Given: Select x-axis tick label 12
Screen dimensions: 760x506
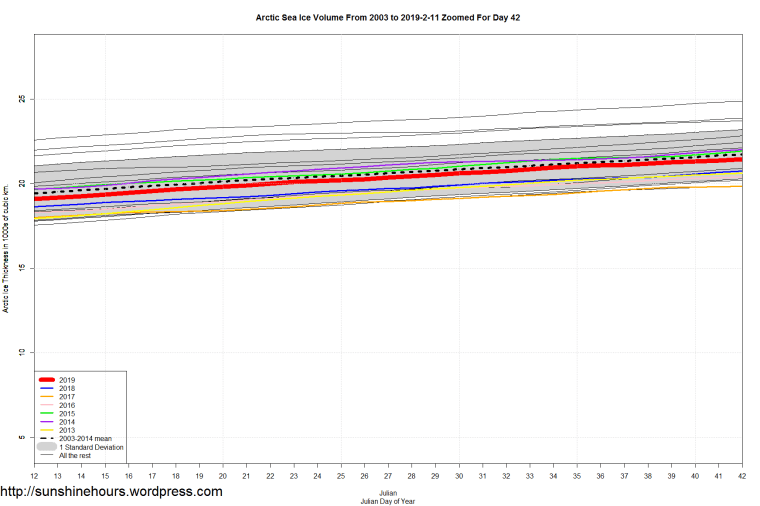Looking at the screenshot, I should click(x=34, y=477).
